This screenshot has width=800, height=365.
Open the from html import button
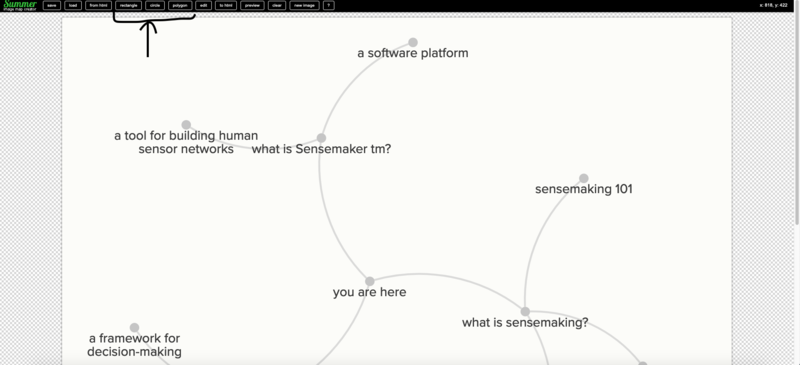point(98,6)
